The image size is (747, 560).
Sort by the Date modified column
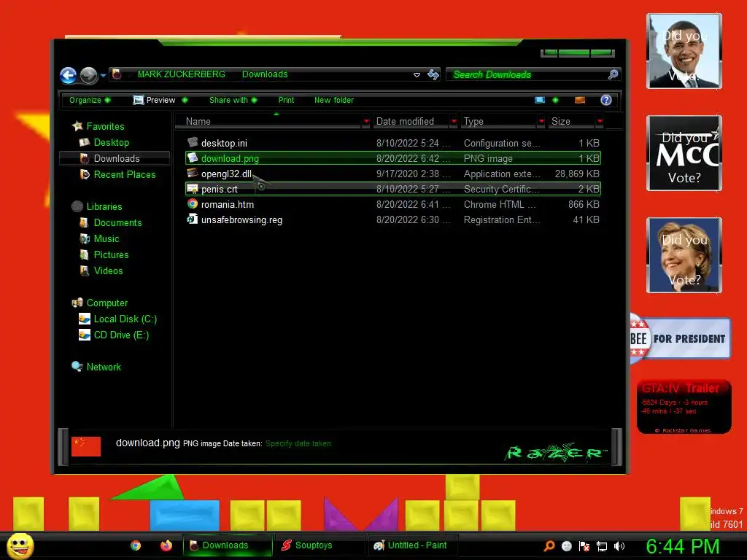pyautogui.click(x=410, y=122)
